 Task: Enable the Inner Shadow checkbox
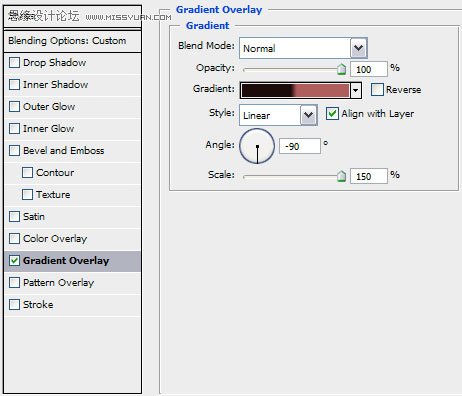(x=14, y=84)
